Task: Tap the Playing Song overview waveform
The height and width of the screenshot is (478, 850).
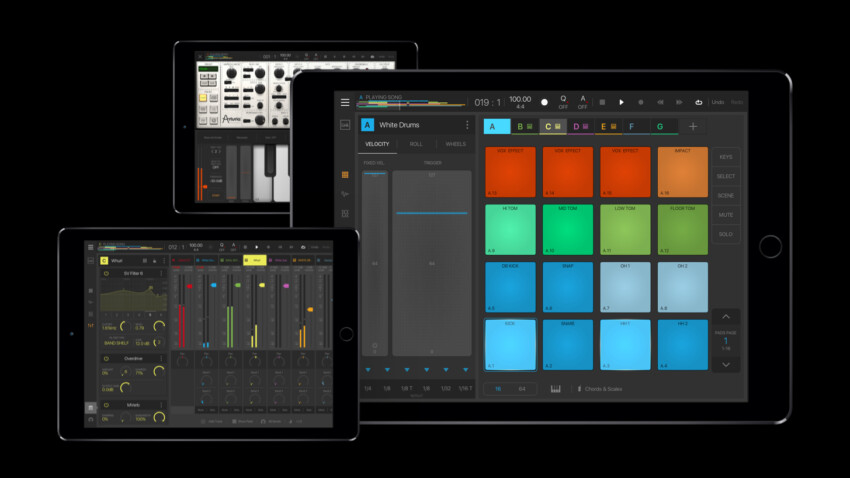Action: click(x=411, y=103)
